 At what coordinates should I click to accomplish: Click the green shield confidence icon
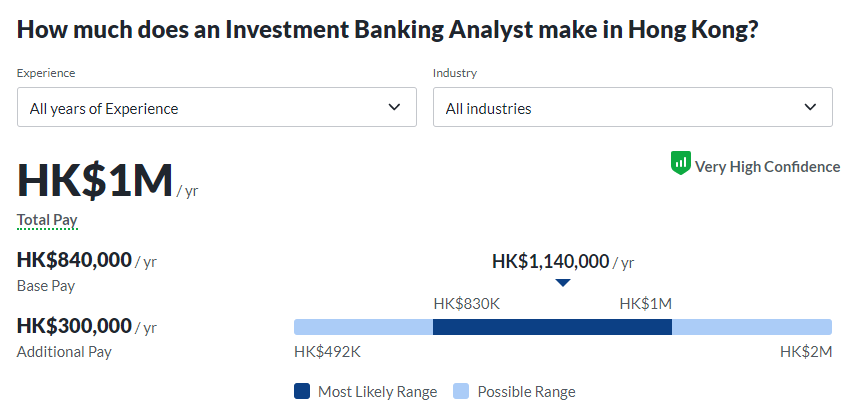(x=681, y=163)
